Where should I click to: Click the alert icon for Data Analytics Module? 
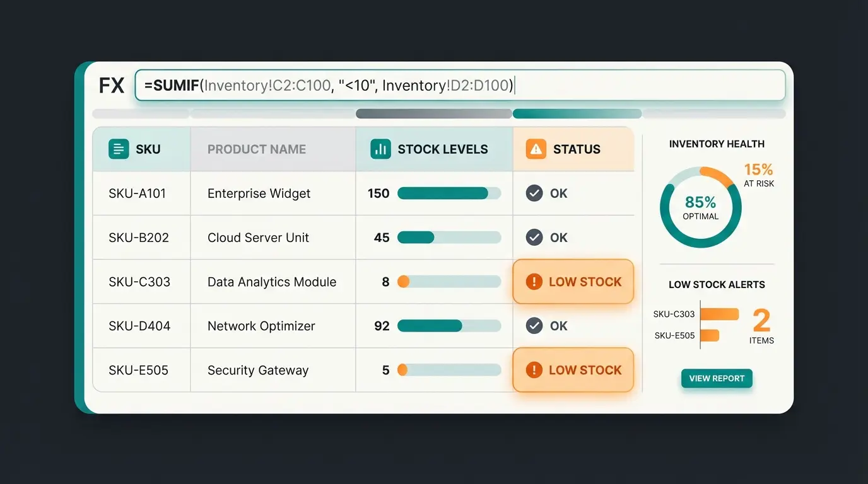(x=534, y=282)
